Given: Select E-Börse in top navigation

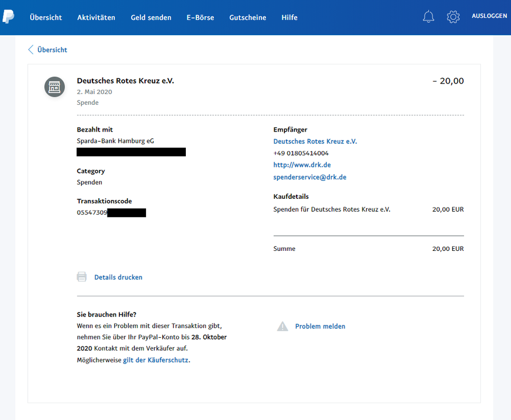Looking at the screenshot, I should tap(200, 17).
